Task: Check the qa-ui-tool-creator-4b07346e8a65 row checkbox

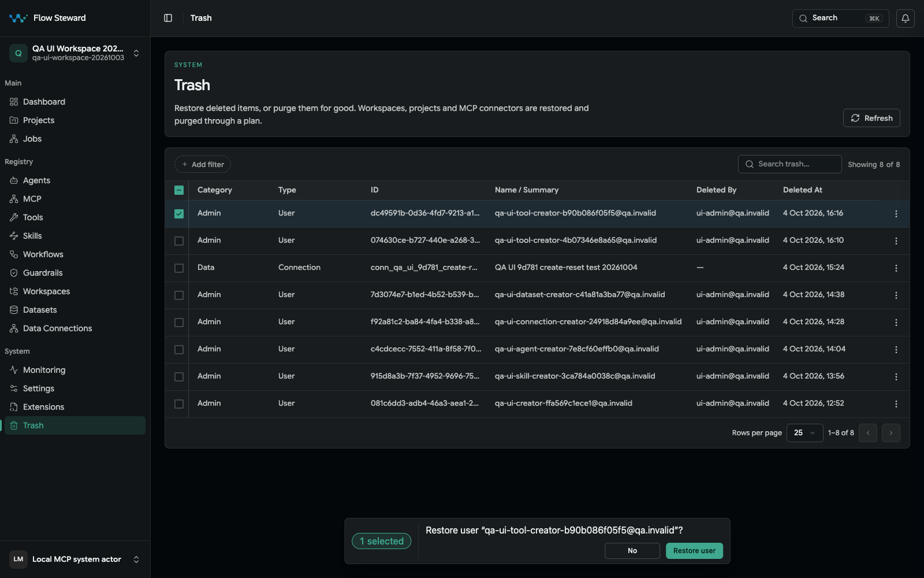Action: tap(179, 241)
